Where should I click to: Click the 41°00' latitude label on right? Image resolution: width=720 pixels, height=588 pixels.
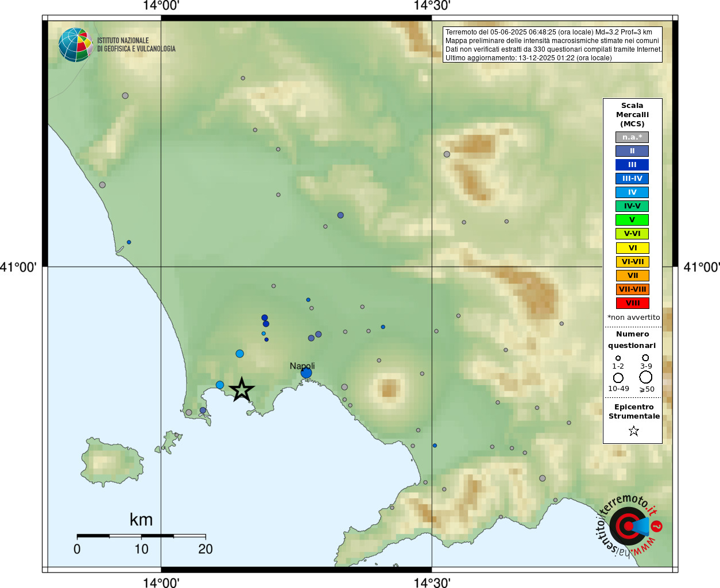[702, 267]
